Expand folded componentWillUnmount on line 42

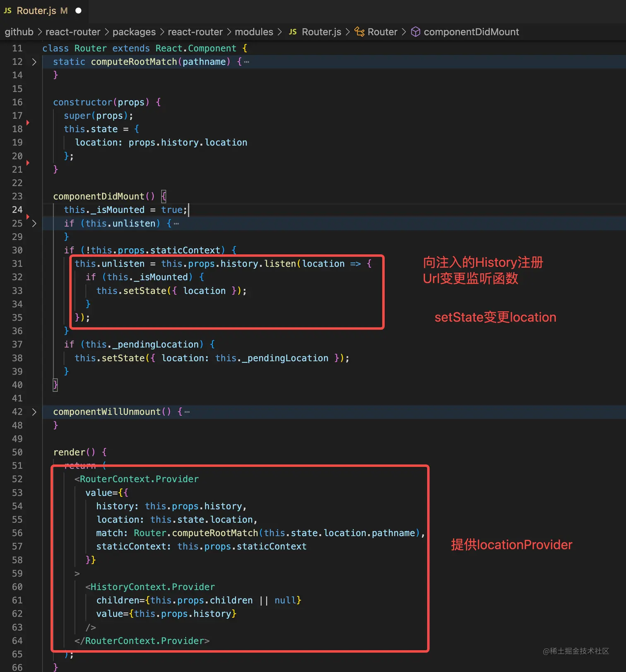coord(34,412)
